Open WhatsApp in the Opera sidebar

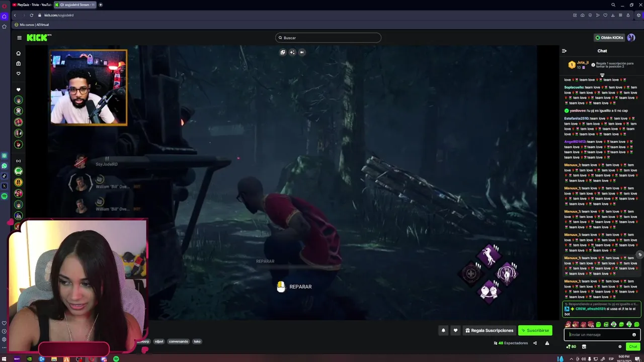pyautogui.click(x=5, y=166)
